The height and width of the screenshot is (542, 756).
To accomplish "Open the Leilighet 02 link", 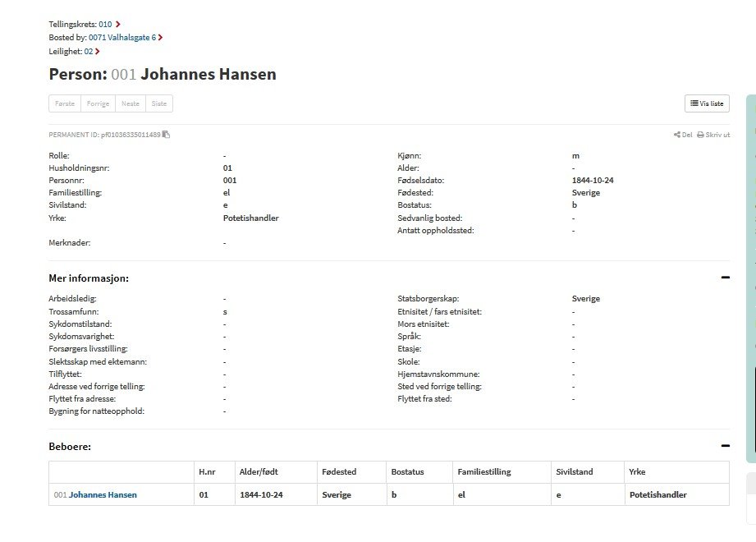I will click(88, 52).
